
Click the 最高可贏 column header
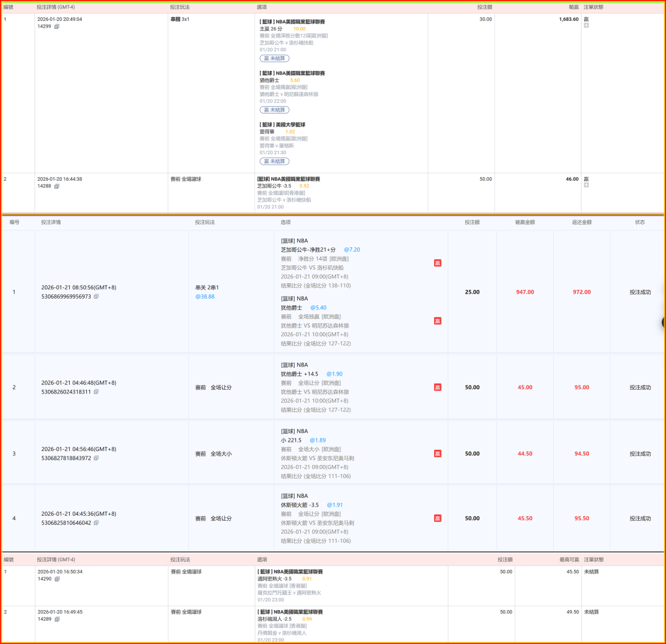[x=569, y=559]
